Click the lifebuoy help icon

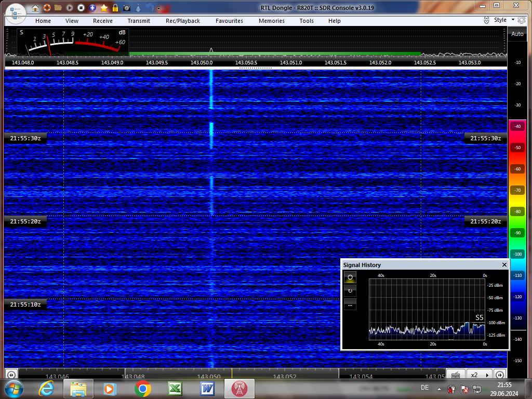pos(47,8)
